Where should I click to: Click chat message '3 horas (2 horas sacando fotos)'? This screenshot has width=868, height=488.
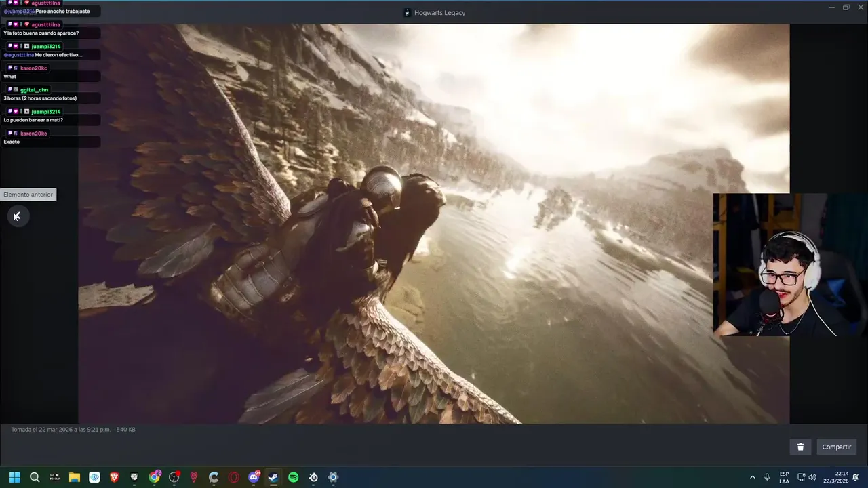coord(40,98)
